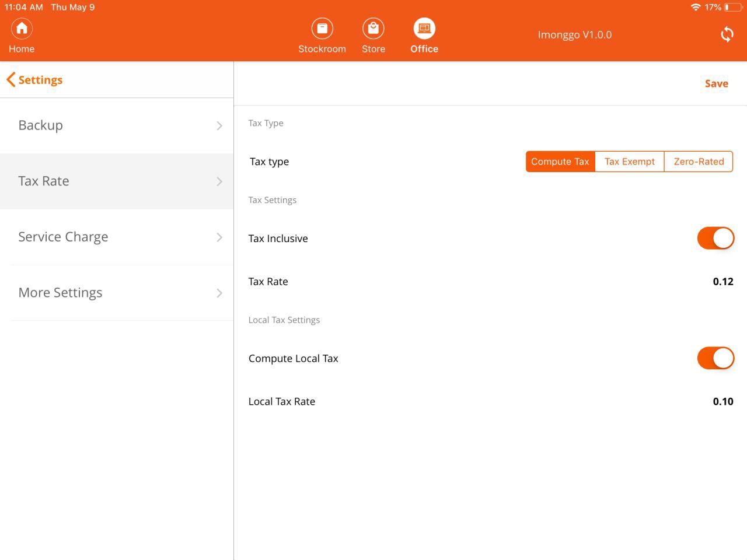
Task: Expand Backup settings chevron
Action: (x=219, y=125)
